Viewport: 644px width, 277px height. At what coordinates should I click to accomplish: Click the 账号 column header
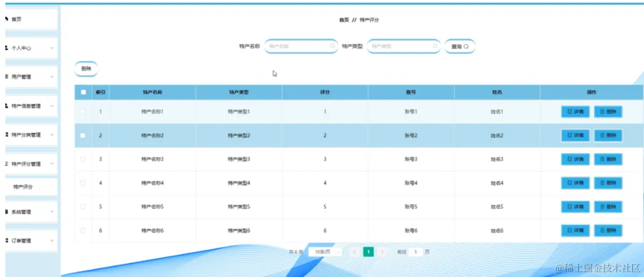tap(411, 92)
